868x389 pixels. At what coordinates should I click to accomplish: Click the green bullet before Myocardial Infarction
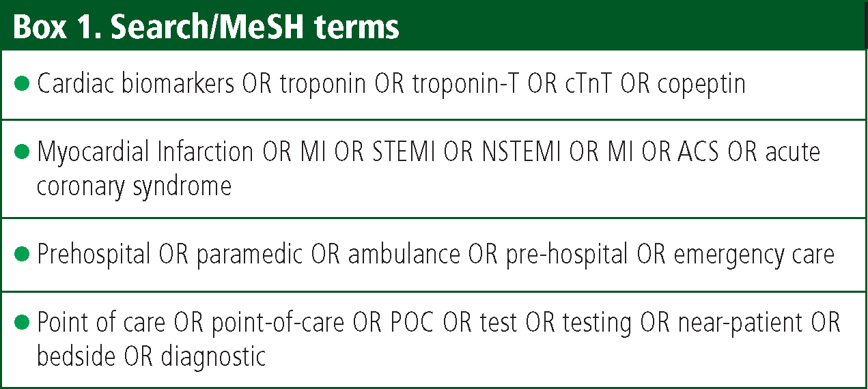pos(22,152)
